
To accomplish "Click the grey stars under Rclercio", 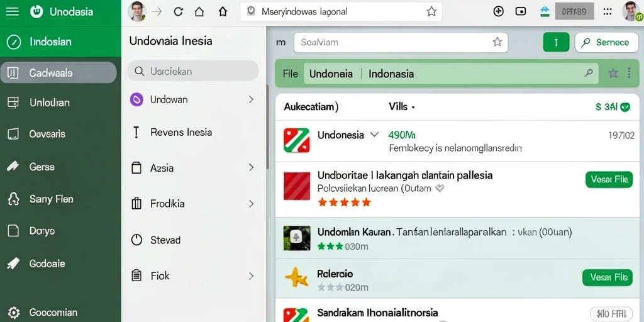I will (330, 287).
